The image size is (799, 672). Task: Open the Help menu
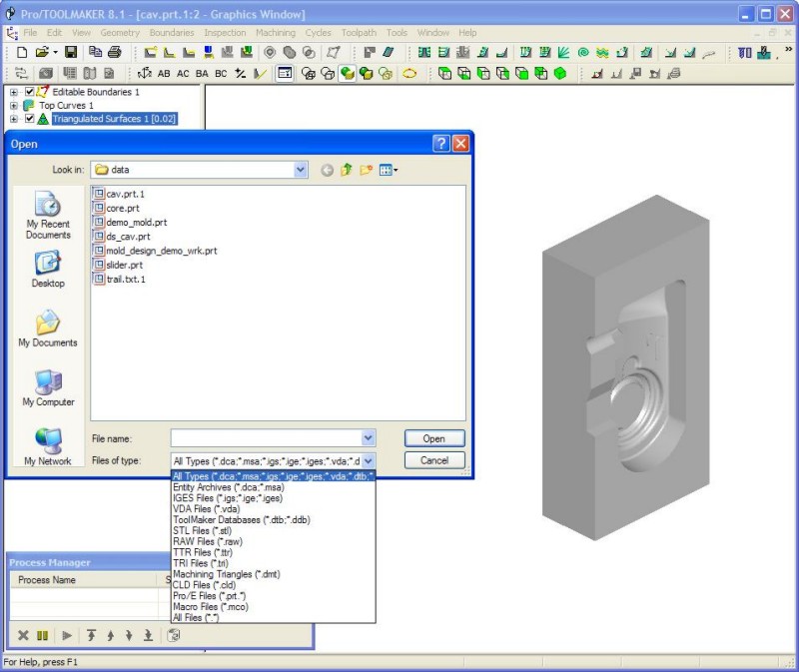tap(467, 33)
